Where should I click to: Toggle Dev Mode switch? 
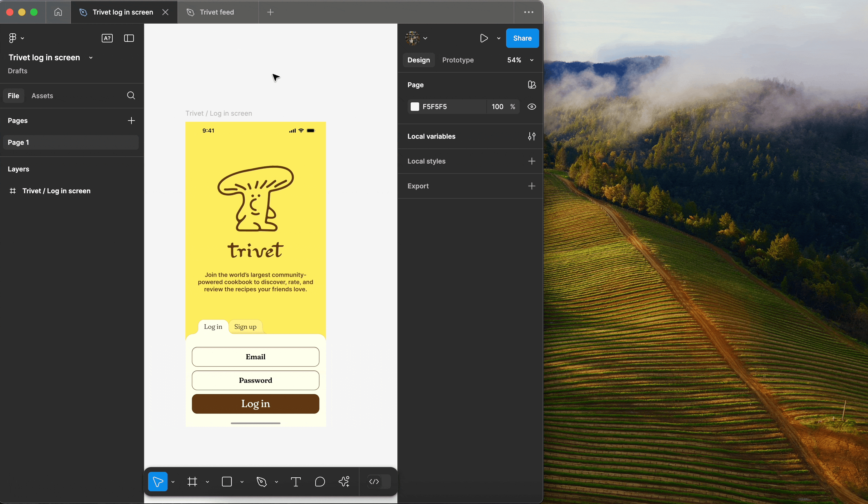379,482
